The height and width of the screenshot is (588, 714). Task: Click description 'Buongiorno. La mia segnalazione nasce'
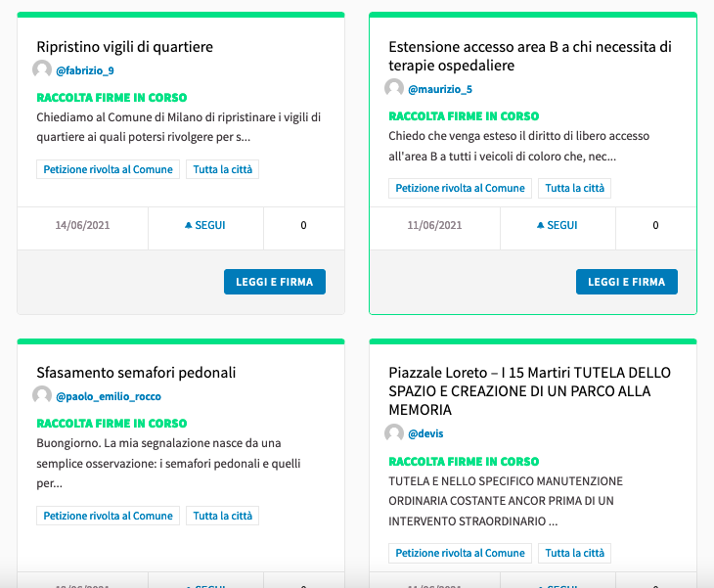click(168, 463)
